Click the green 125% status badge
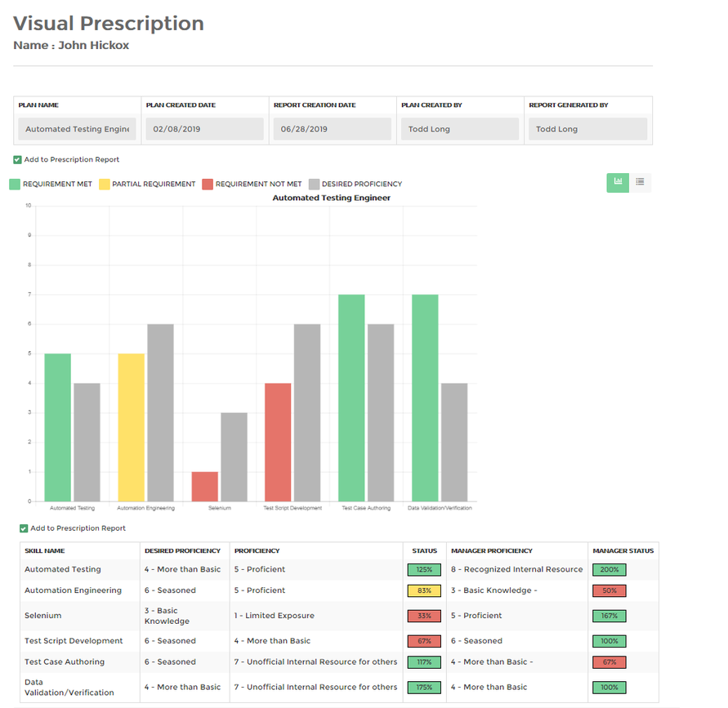728x708 pixels. pos(424,569)
